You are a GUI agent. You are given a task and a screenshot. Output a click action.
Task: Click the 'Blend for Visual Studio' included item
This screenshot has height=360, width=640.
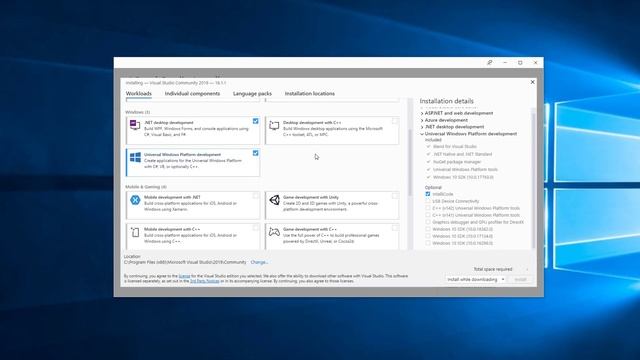coord(455,146)
